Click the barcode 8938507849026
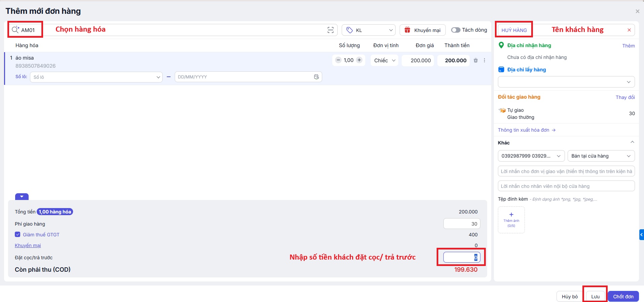Viewport: 644px width, 302px height. click(x=36, y=66)
